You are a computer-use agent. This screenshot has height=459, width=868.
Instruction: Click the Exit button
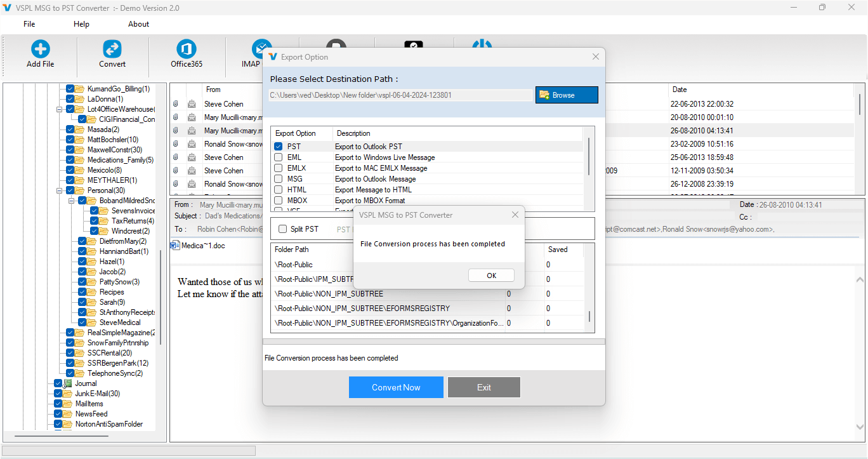484,387
